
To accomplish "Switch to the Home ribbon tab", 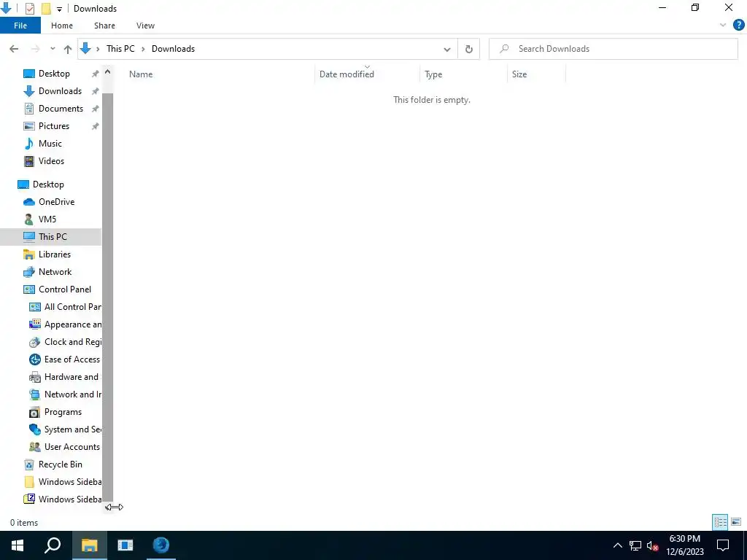I will [62, 26].
